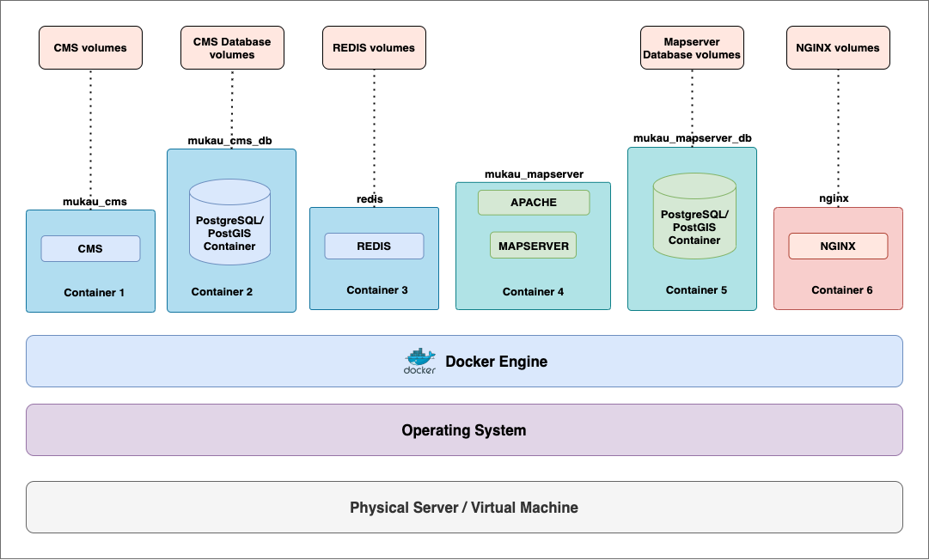The width and height of the screenshot is (929, 560).
Task: Select the mukau_mapserver_db label
Action: point(692,138)
